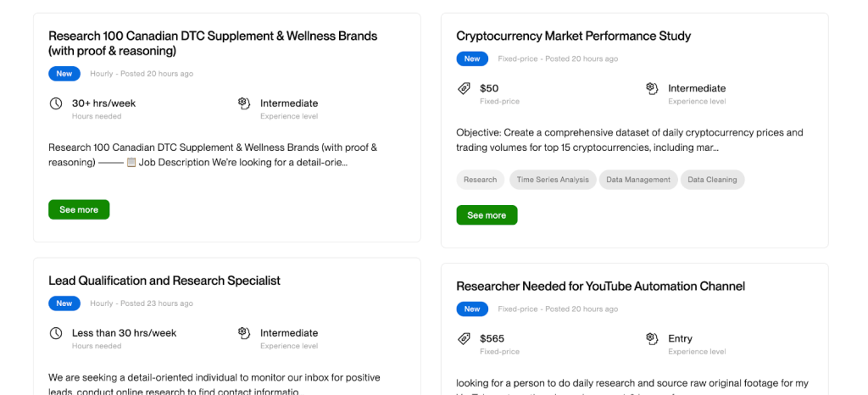
Task: Click the price tag icon beside $50
Action: point(464,88)
